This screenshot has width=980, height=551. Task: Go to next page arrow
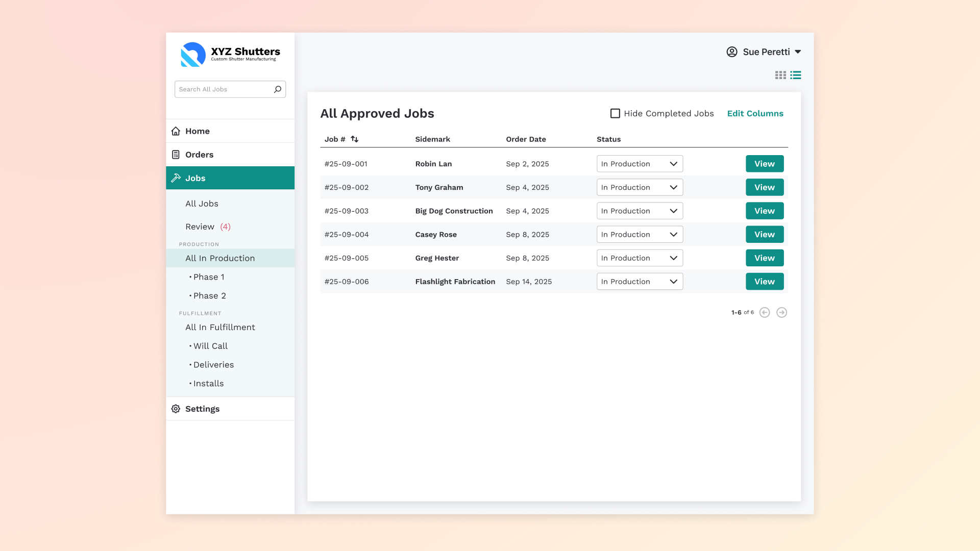point(781,313)
